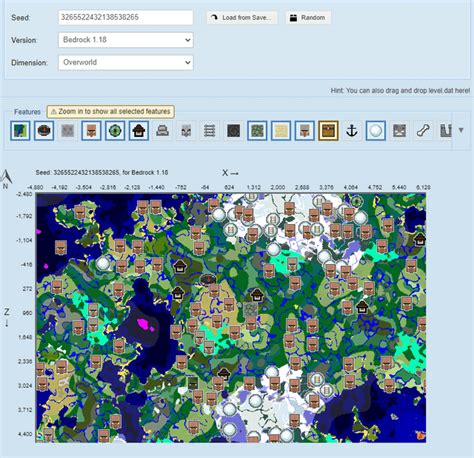Expand more features with the toolbar arrow
Viewport: 474px width, 458px height.
[461, 130]
